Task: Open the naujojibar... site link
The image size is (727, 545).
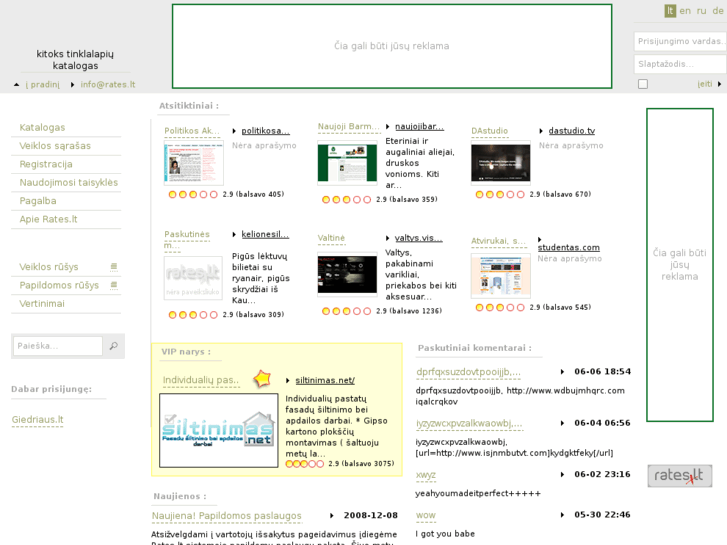Action: 420,127
